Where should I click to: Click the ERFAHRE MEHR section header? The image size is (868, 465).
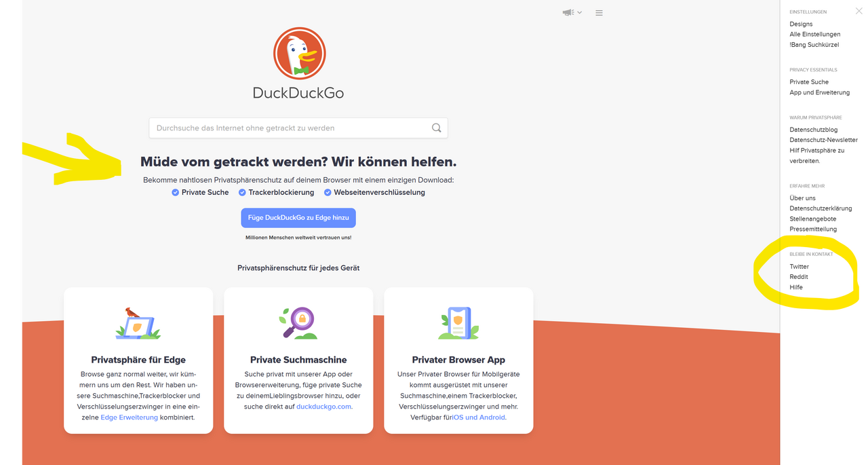pyautogui.click(x=807, y=186)
